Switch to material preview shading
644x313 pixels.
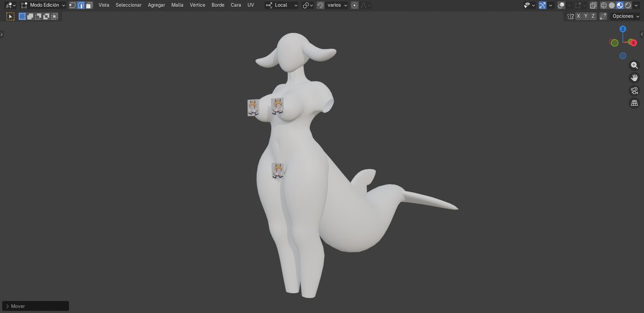click(620, 5)
